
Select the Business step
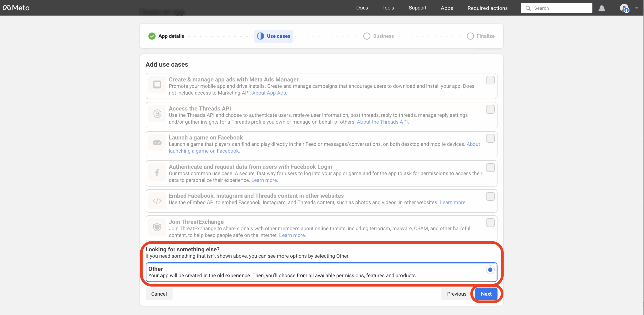pyautogui.click(x=379, y=36)
